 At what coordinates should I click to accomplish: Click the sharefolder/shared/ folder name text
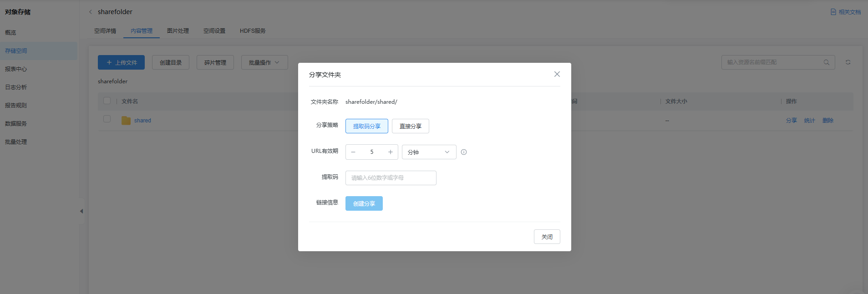click(371, 102)
